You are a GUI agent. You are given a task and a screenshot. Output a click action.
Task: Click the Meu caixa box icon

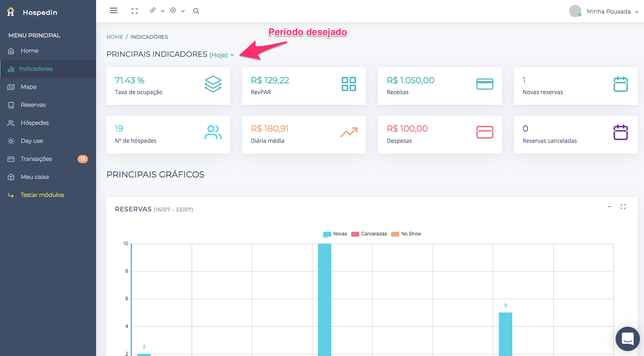(x=11, y=177)
